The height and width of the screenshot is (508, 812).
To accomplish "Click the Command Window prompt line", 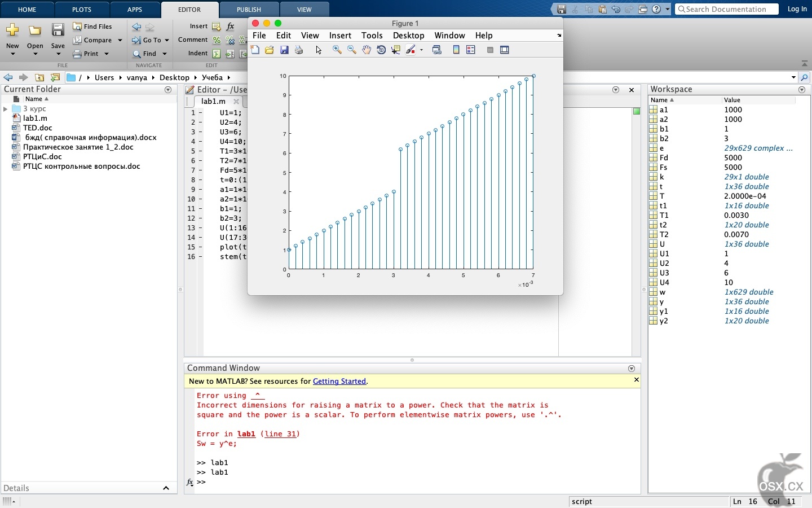I will pos(417,482).
